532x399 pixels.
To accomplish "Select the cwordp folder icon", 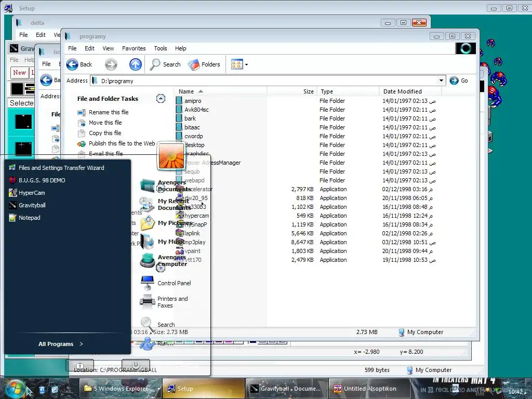I will [179, 136].
